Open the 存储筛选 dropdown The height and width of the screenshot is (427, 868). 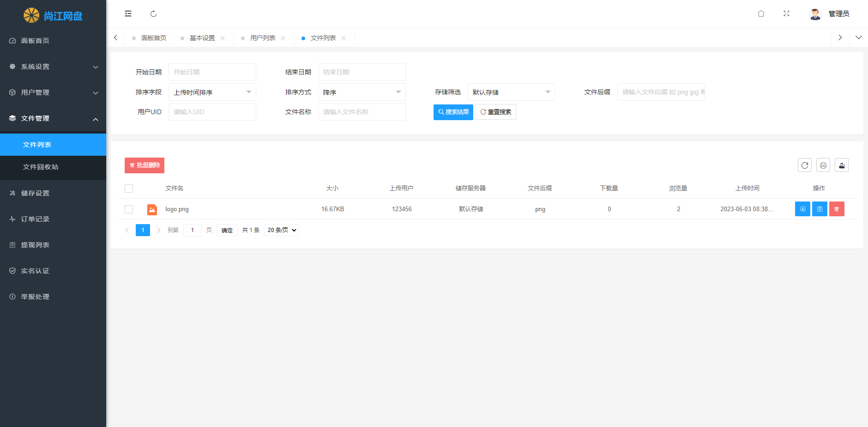[511, 92]
